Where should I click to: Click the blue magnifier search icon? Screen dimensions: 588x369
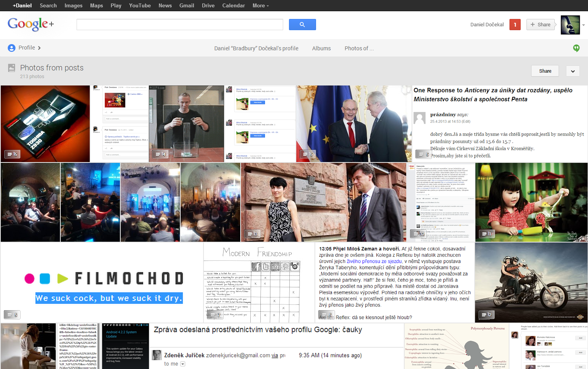302,24
